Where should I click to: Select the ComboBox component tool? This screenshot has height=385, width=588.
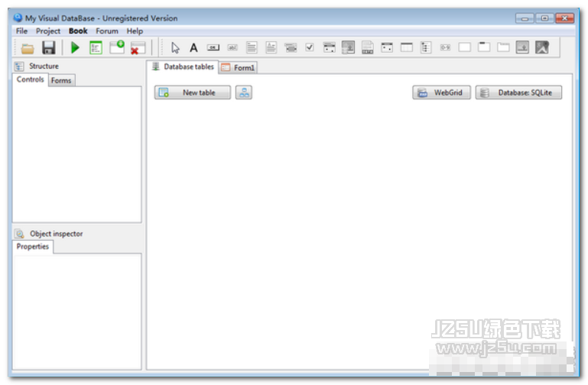[291, 47]
